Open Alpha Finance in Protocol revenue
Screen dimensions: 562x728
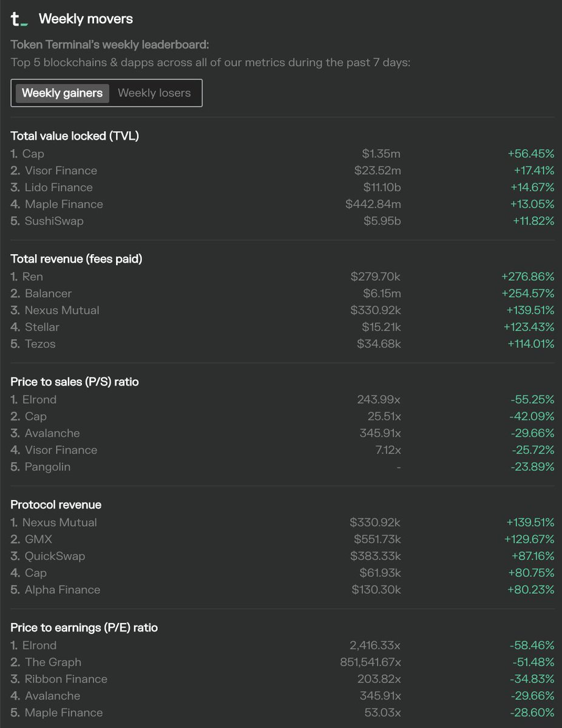[x=62, y=590]
